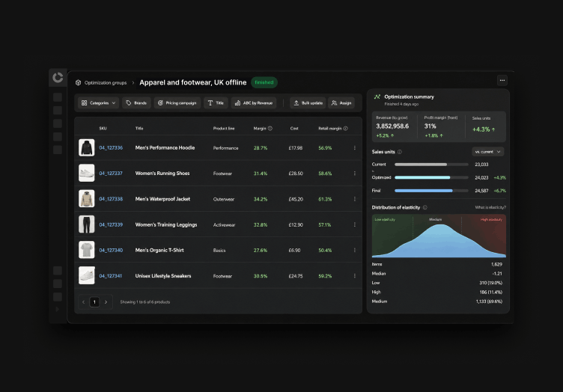This screenshot has height=392, width=563.
Task: Open the What is elasticity? link
Action: click(x=490, y=208)
